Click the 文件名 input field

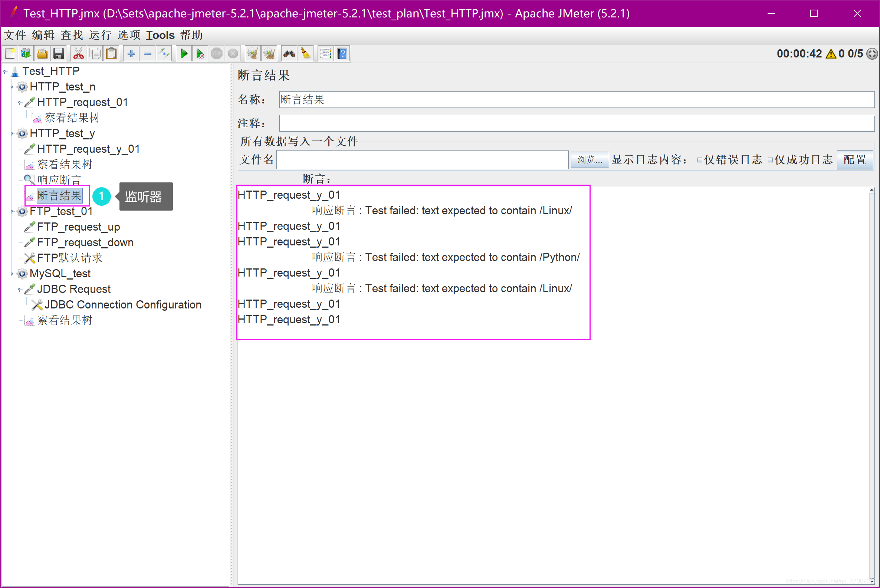[422, 160]
